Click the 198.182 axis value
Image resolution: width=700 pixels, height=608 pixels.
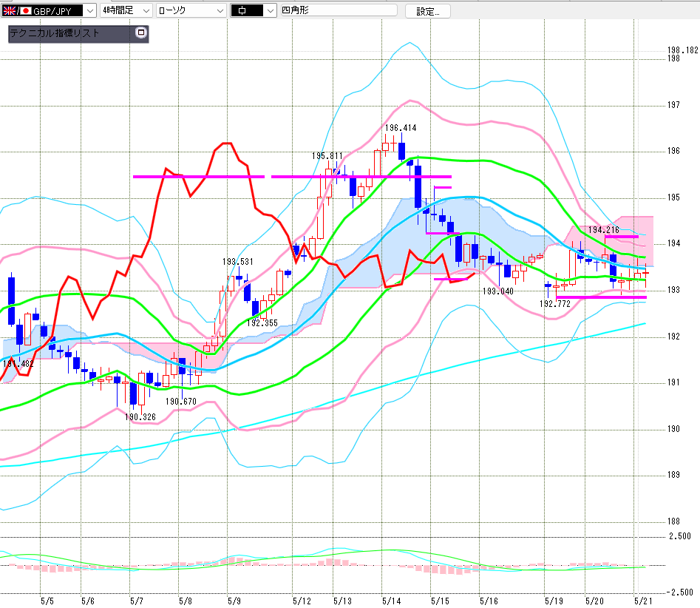682,50
